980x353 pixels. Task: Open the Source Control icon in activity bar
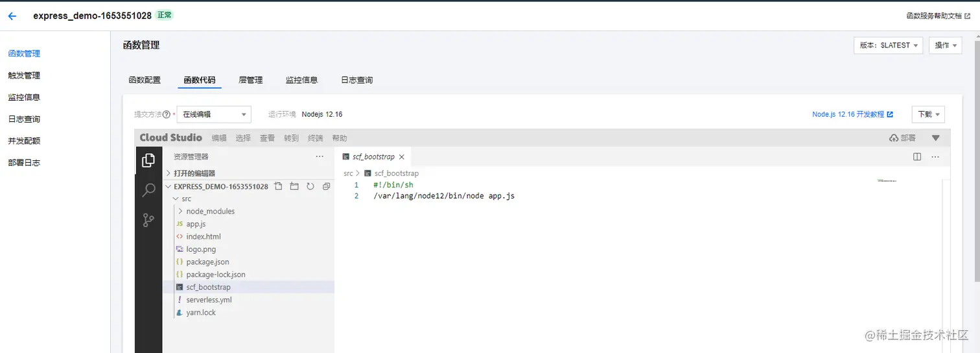pyautogui.click(x=148, y=219)
